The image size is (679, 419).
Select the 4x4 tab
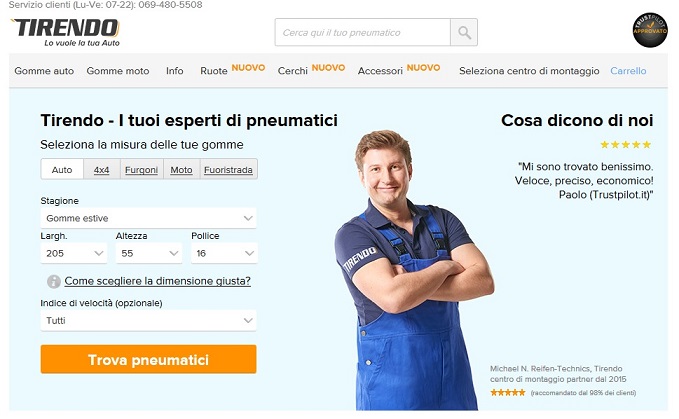click(x=101, y=170)
